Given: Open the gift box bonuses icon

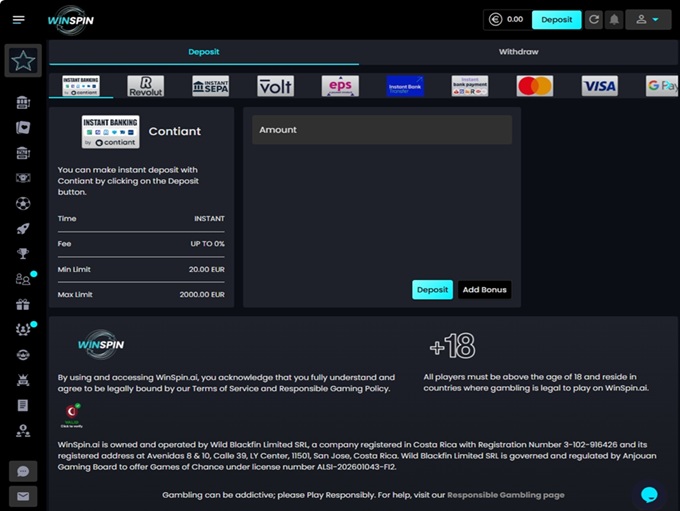Looking at the screenshot, I should (23, 305).
